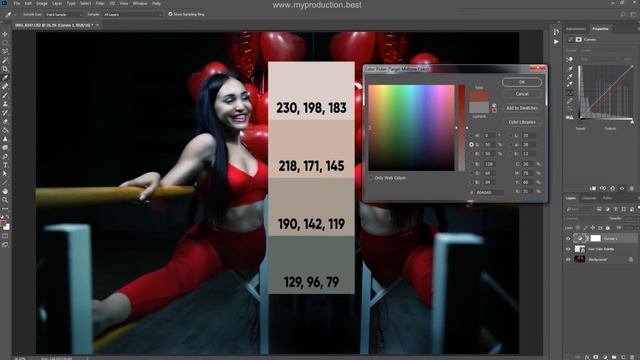Click the hex color input field
Image resolution: width=640 pixels, height=360 pixels.
pos(489,192)
